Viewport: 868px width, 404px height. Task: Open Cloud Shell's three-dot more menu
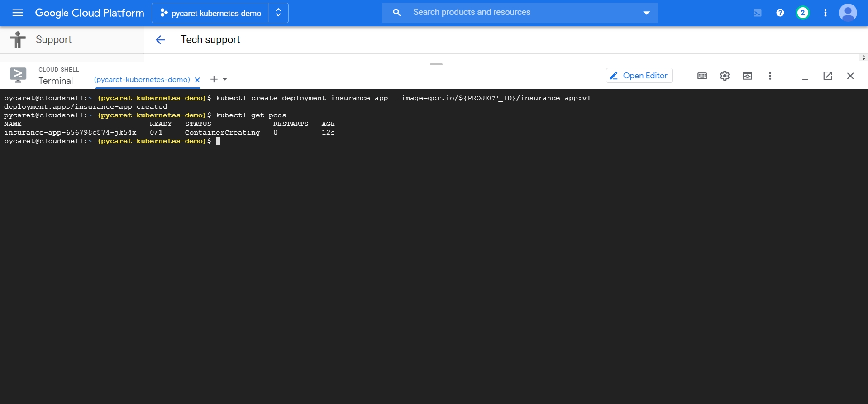click(x=770, y=76)
